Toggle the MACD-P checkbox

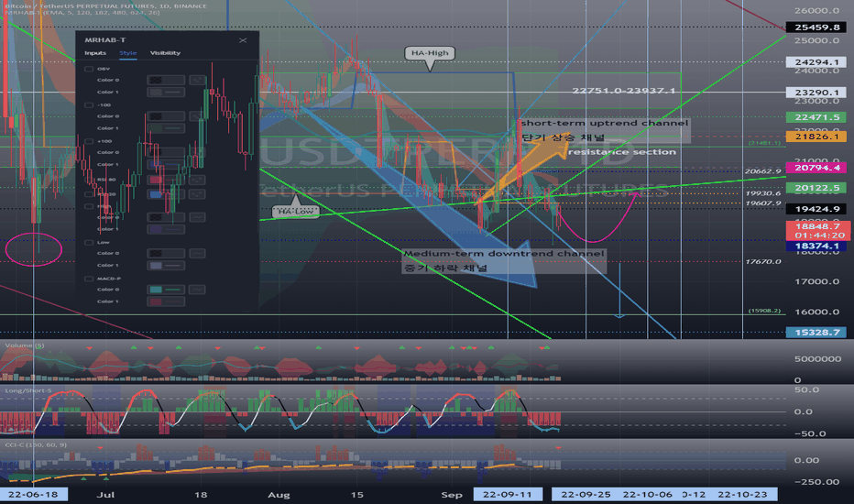click(x=89, y=279)
